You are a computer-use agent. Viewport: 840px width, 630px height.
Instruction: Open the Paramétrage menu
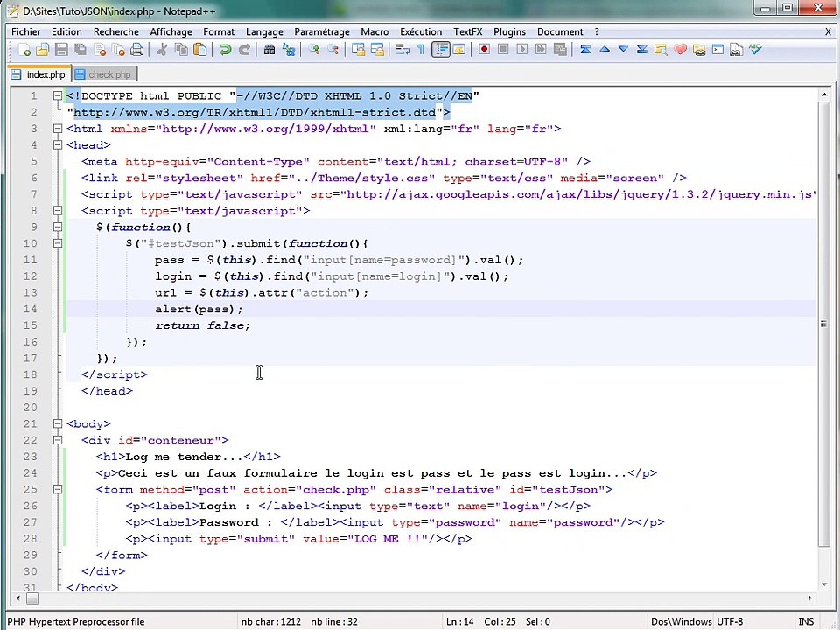(x=321, y=31)
